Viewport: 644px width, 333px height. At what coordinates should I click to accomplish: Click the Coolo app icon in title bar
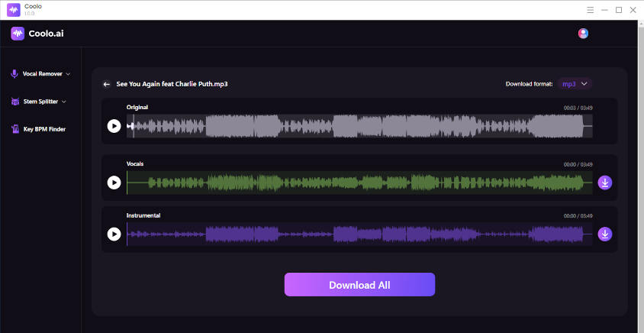(x=14, y=10)
